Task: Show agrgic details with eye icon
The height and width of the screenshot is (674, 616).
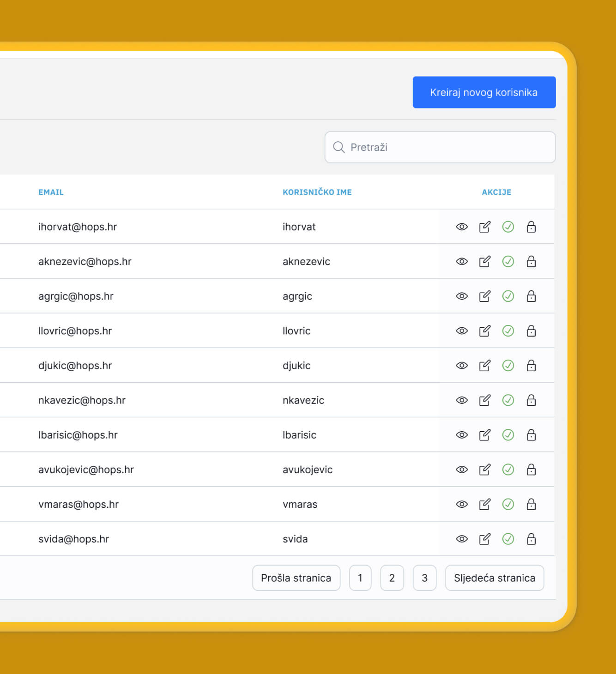Action: pyautogui.click(x=462, y=296)
